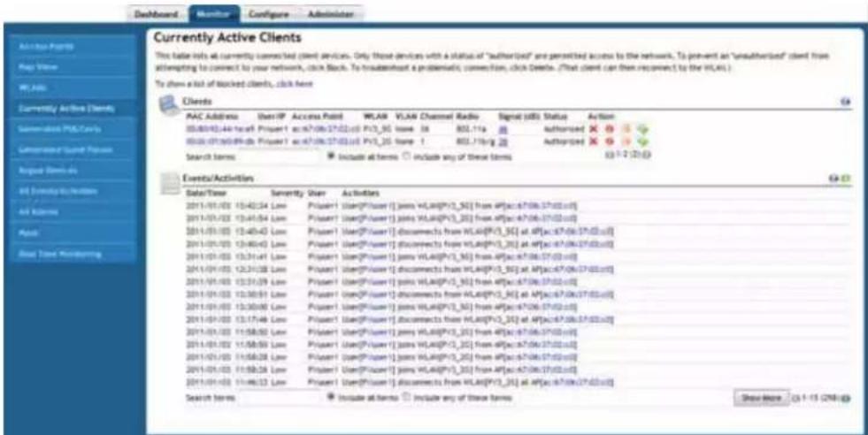The height and width of the screenshot is (435, 868).
Task: Click the MAC Address column header
Action: [x=212, y=116]
